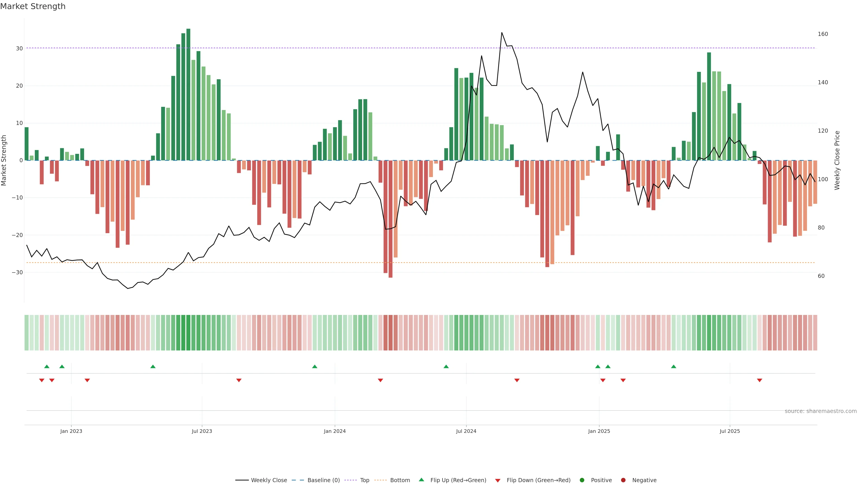The width and height of the screenshot is (868, 488).
Task: Click the last red flip-down marker after Jul 2025
Action: (759, 380)
